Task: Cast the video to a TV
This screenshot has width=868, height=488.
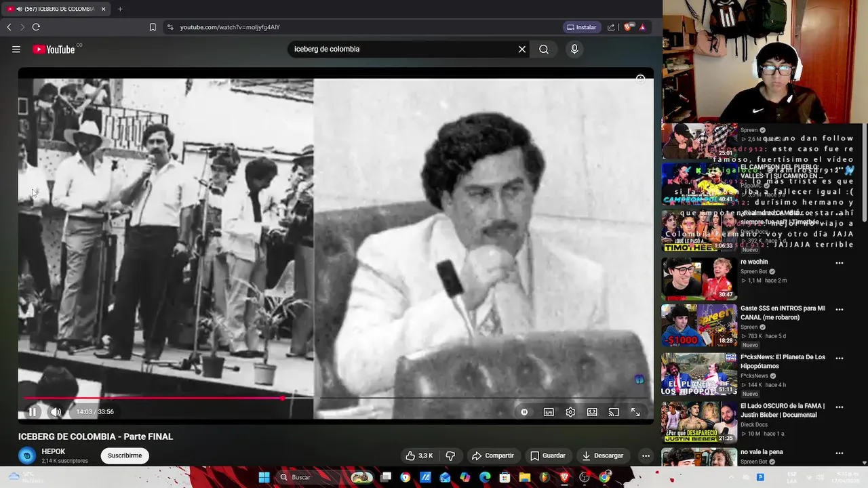Action: pyautogui.click(x=614, y=411)
